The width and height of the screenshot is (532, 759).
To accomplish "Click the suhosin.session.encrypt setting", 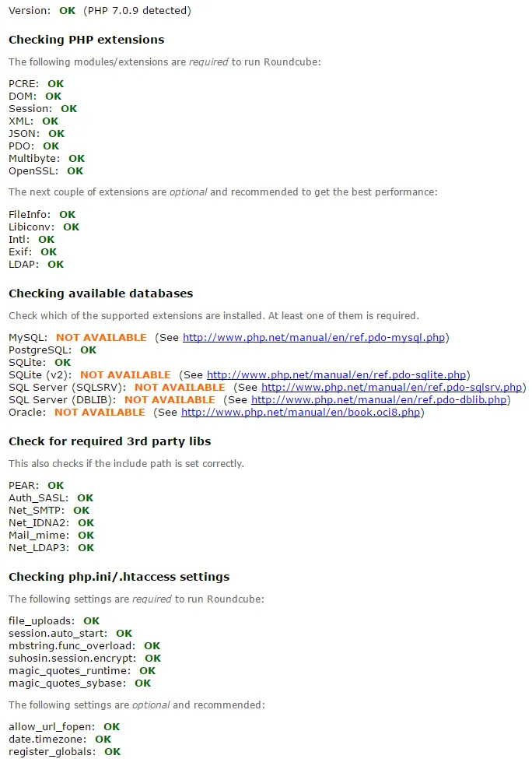I will click(72, 659).
